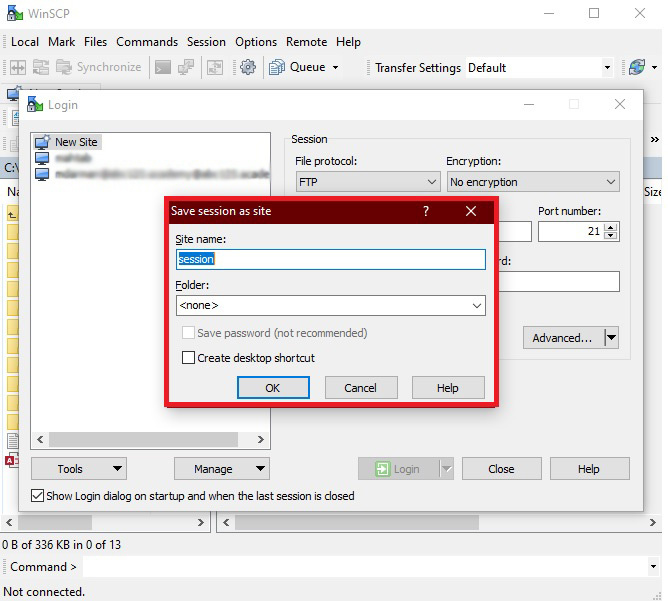
Task: Click the question mark help icon in dialog title
Action: click(x=426, y=211)
